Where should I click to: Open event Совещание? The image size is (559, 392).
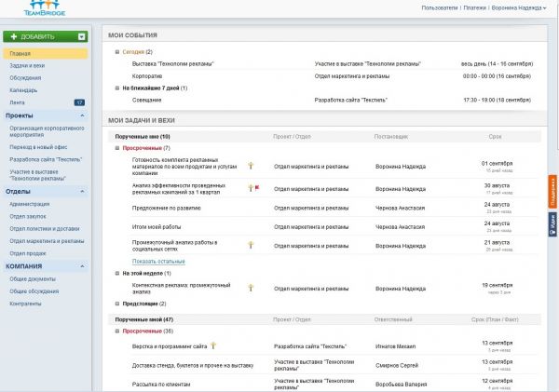coord(146,101)
